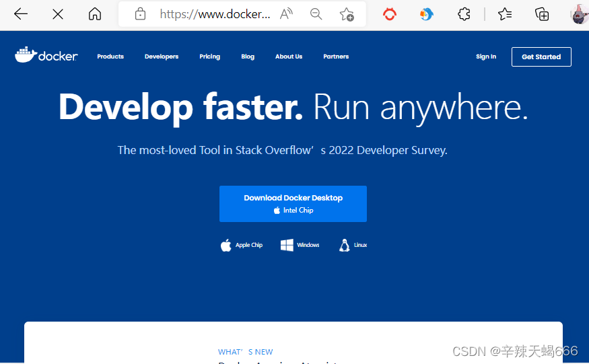Open the Partners menu
The image size is (589, 364).
point(336,57)
